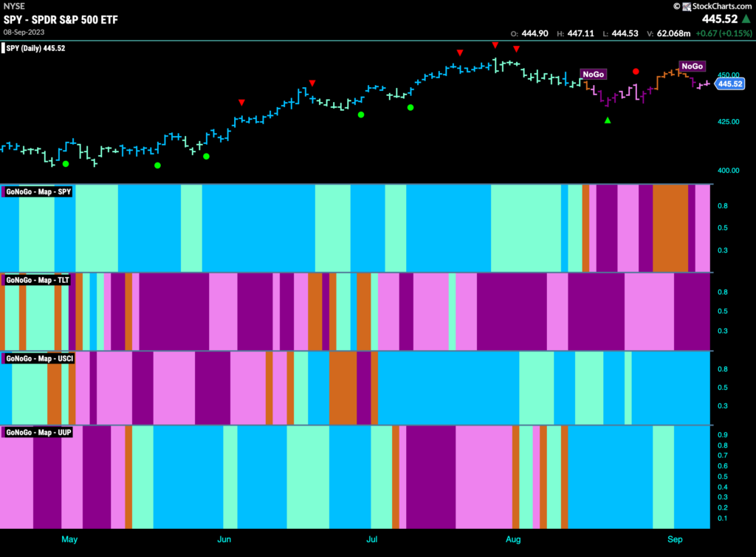Click the green up-arrow beside price 445.52
The image size is (756, 557).
(x=746, y=18)
